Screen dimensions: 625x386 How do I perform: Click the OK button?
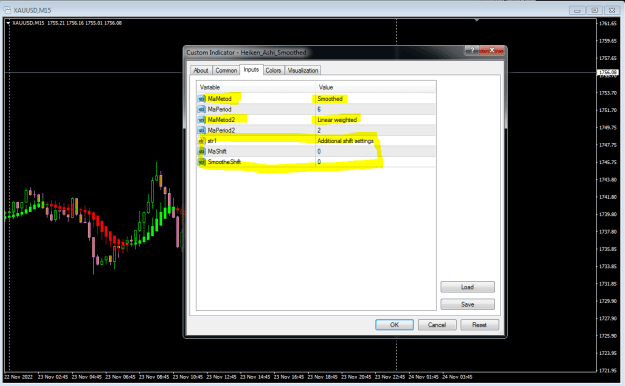(x=394, y=325)
